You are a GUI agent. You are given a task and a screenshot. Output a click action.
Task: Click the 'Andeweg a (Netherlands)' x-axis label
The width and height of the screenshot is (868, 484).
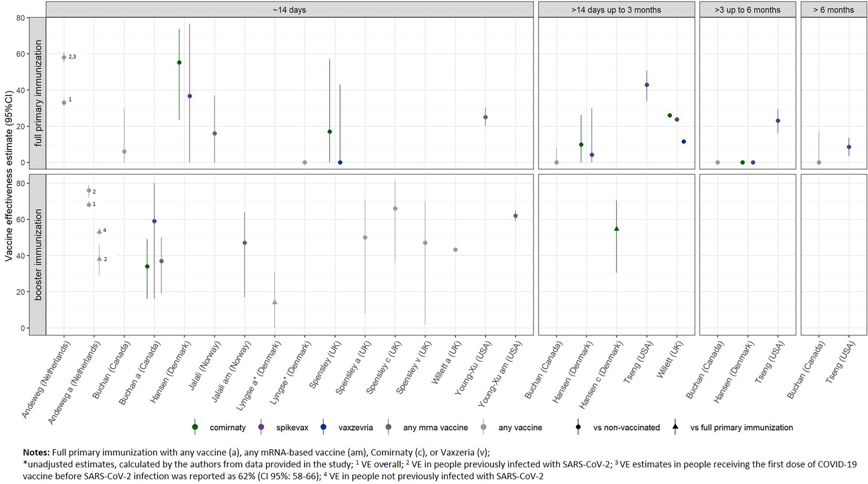[x=75, y=382]
